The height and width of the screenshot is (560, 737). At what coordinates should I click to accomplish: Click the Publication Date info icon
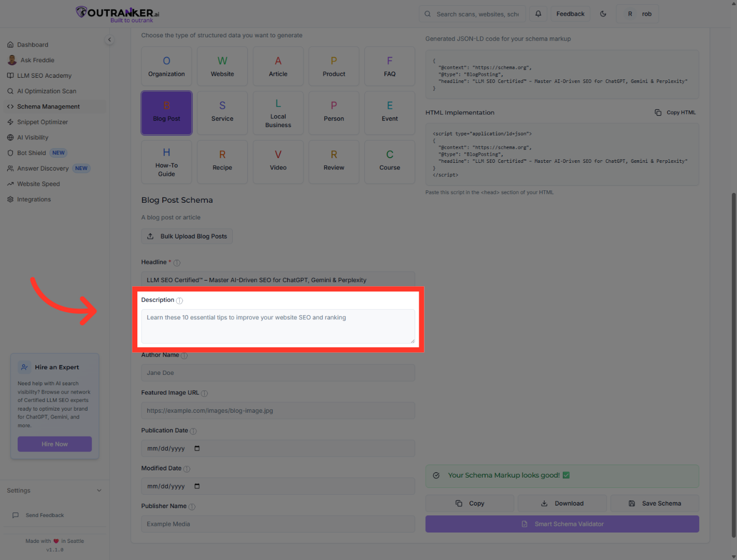[193, 431]
